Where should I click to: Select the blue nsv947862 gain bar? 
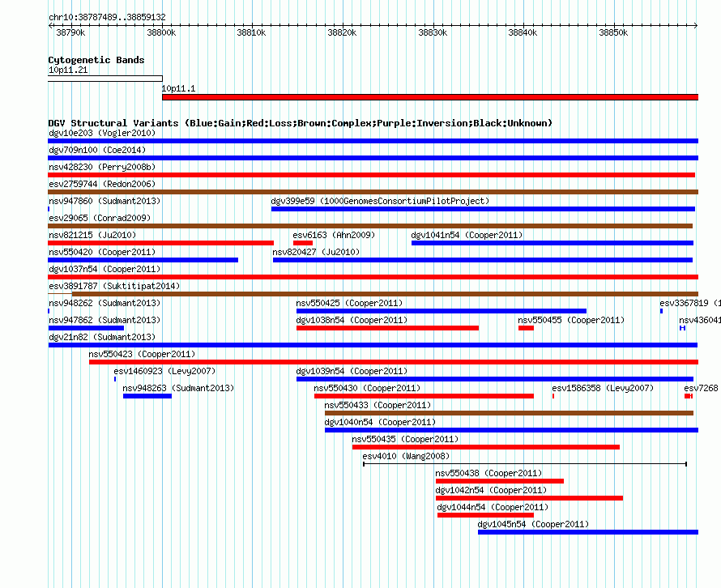[86, 328]
